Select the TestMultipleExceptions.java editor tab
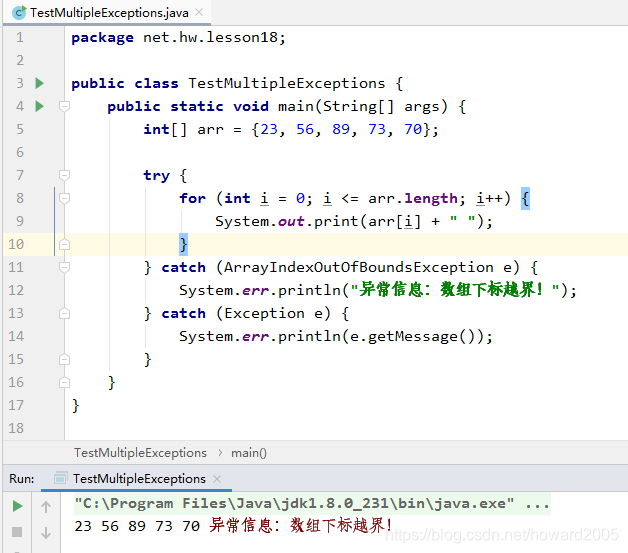Viewport: 628px width, 553px height. pos(107,13)
